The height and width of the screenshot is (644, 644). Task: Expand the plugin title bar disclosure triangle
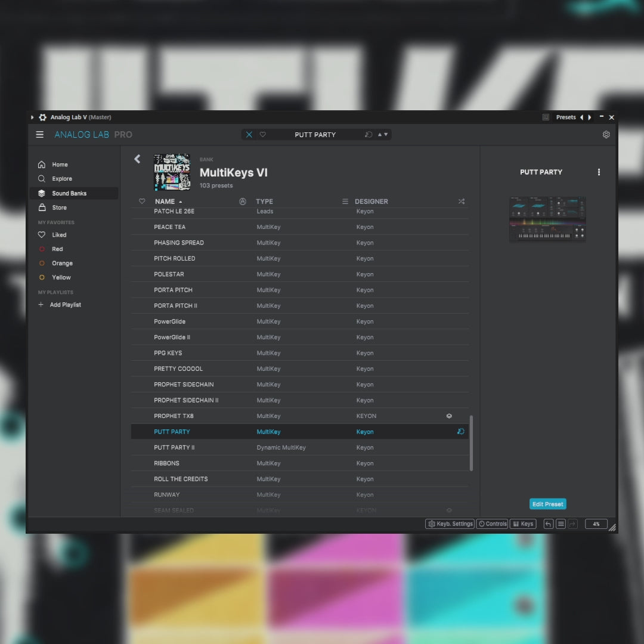coord(32,117)
